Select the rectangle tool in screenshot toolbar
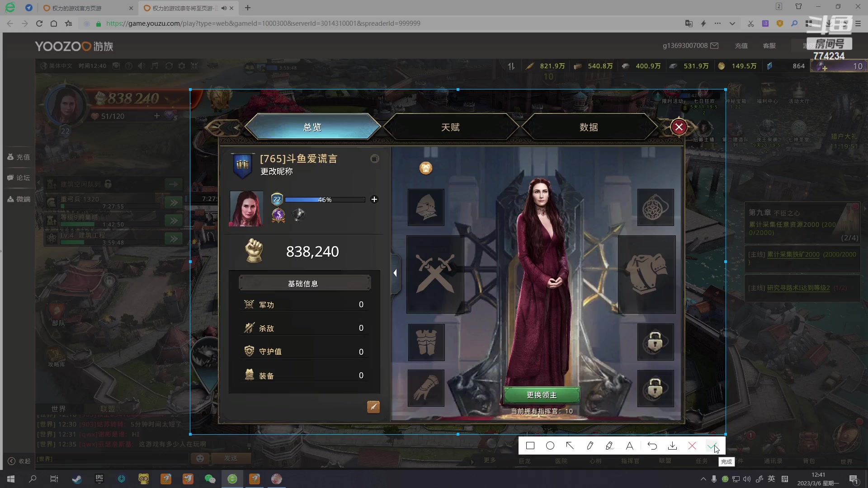 click(530, 446)
